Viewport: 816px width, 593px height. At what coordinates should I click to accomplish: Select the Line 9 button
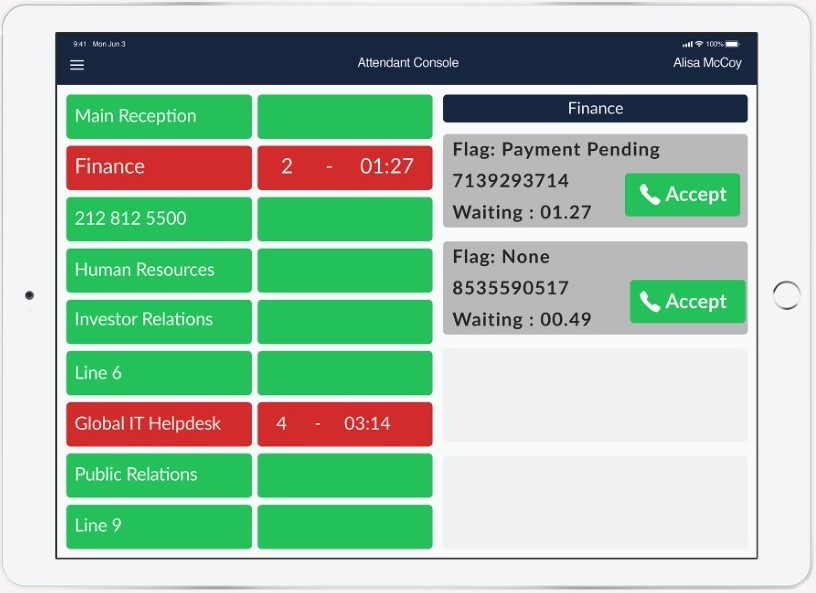tap(159, 526)
